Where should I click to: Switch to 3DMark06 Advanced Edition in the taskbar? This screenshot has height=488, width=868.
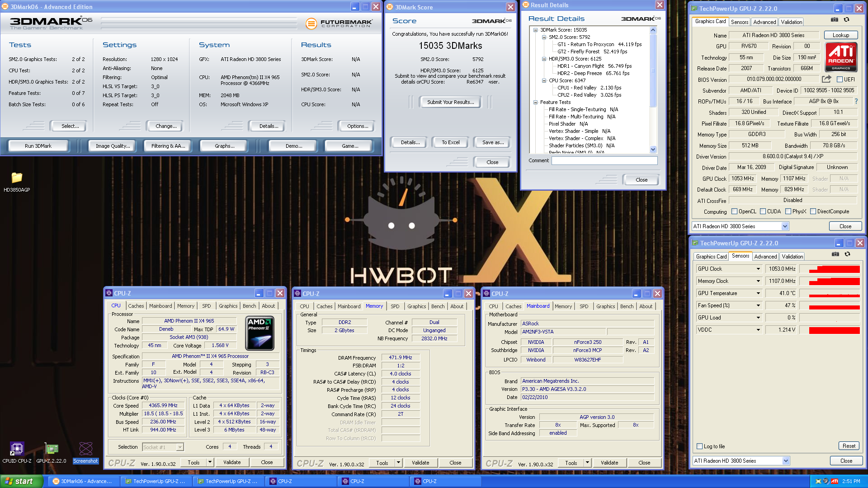coord(85,481)
